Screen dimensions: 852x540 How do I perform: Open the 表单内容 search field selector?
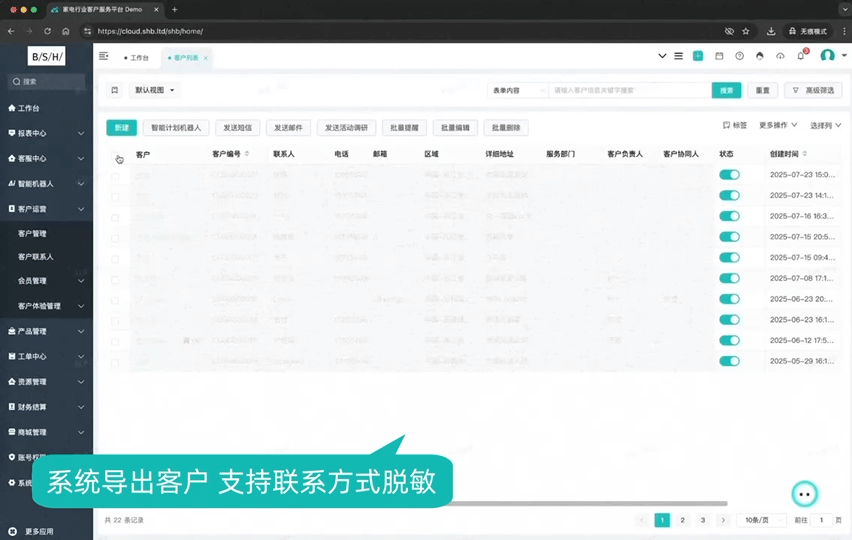(x=517, y=91)
